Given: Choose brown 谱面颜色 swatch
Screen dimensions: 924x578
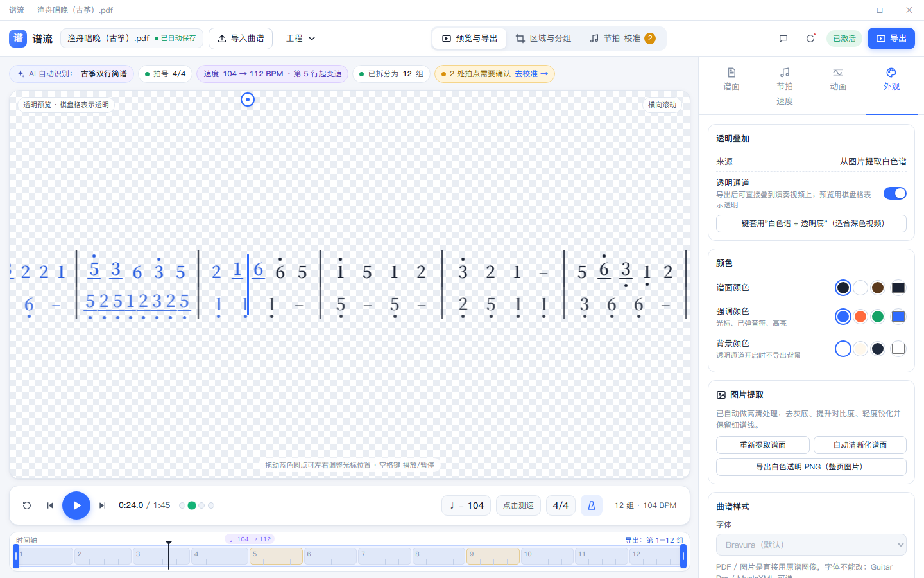Looking at the screenshot, I should tap(878, 288).
